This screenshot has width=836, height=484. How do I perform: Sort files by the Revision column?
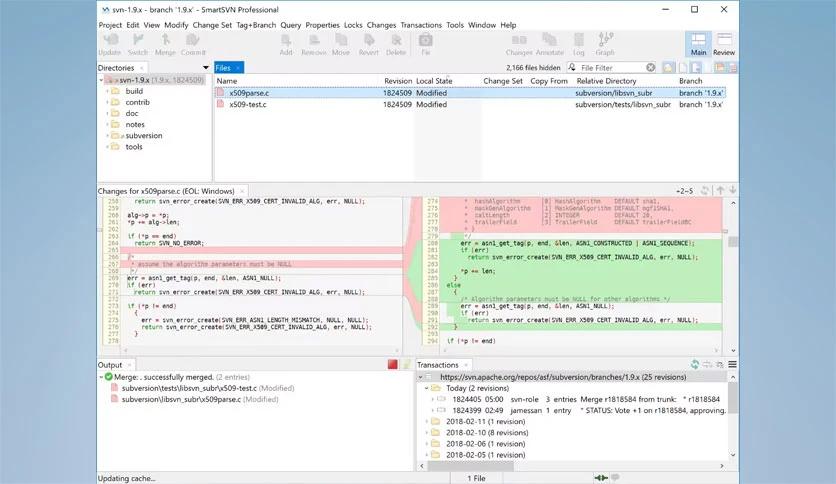tap(397, 81)
